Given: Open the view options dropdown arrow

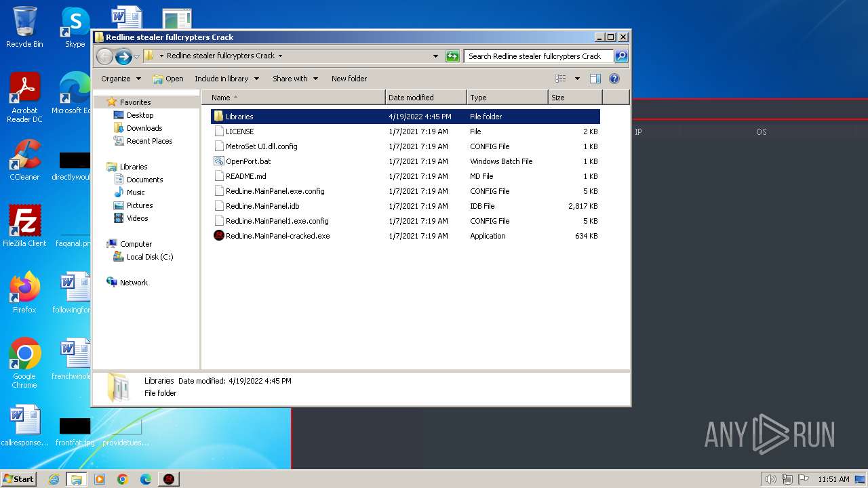Looking at the screenshot, I should click(x=577, y=79).
